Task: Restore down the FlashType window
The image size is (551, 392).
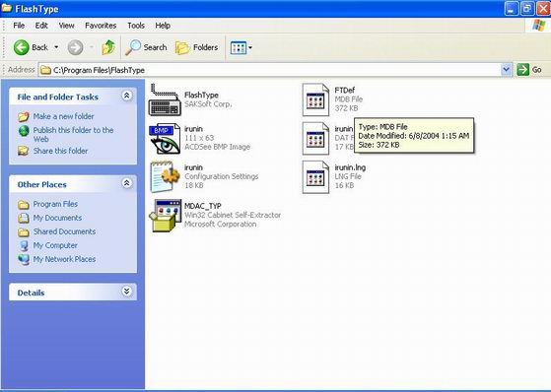Action: coord(527,9)
